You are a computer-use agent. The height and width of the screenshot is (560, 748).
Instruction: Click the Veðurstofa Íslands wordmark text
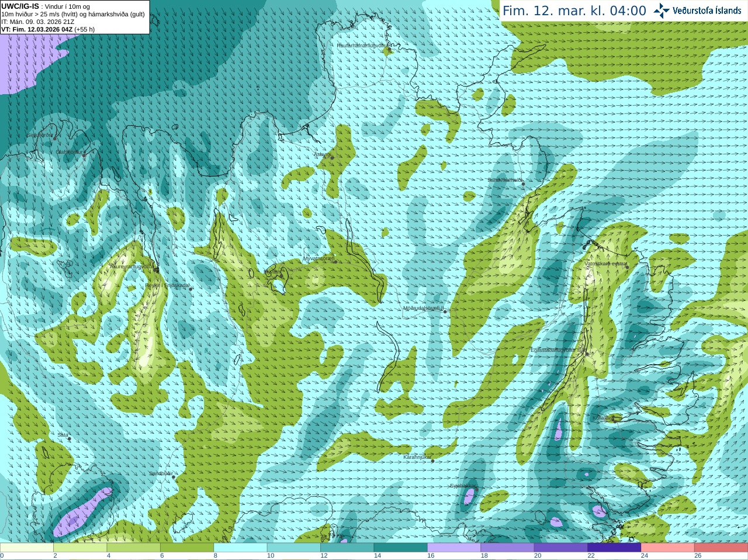707,11
